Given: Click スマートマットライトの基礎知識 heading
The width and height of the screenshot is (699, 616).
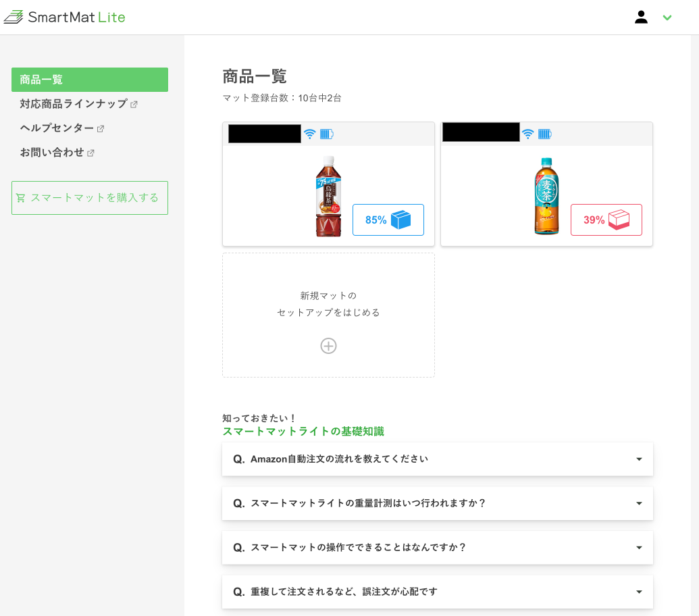Looking at the screenshot, I should (303, 432).
